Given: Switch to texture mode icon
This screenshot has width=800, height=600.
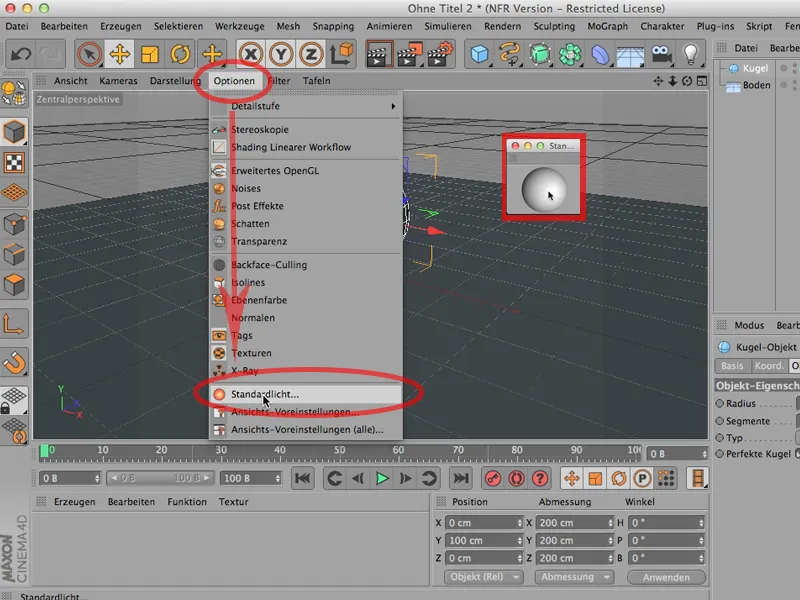Looking at the screenshot, I should pyautogui.click(x=14, y=163).
